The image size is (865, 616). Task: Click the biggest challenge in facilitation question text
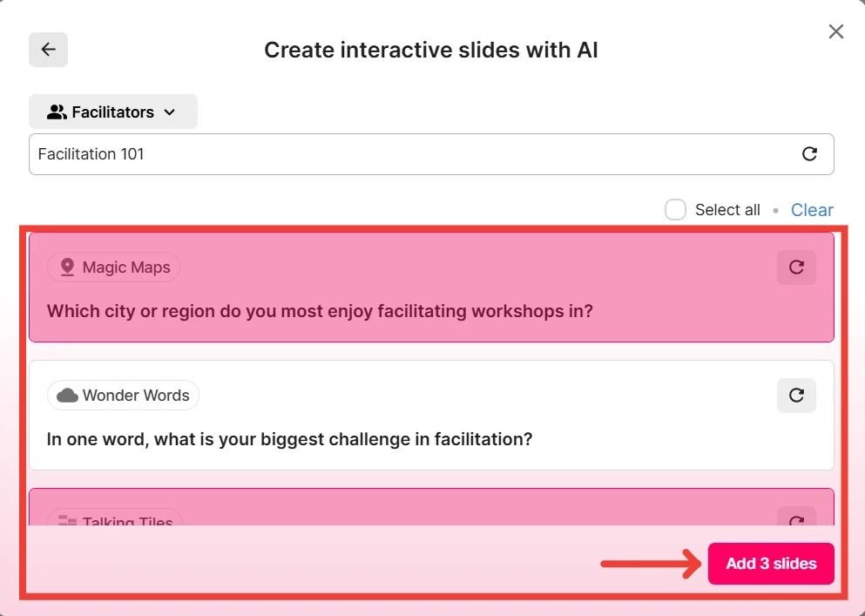click(x=289, y=439)
